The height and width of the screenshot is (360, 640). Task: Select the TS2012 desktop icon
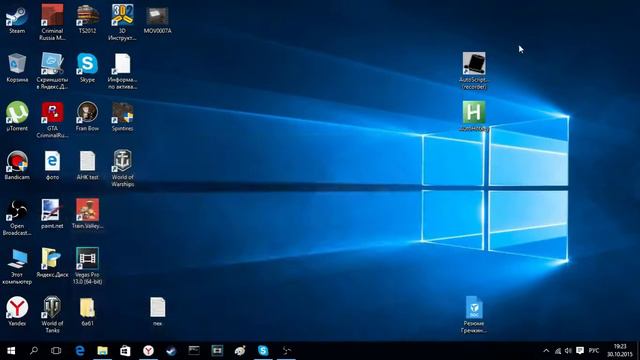(x=87, y=20)
